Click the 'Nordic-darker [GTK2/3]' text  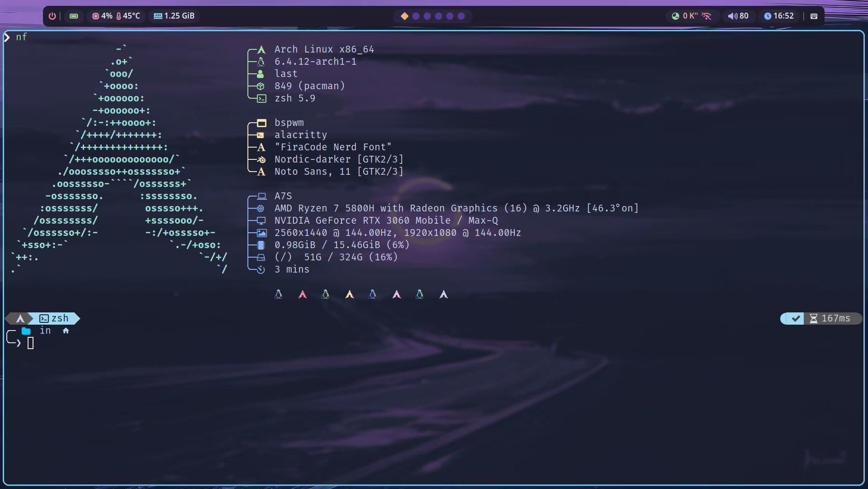(339, 159)
